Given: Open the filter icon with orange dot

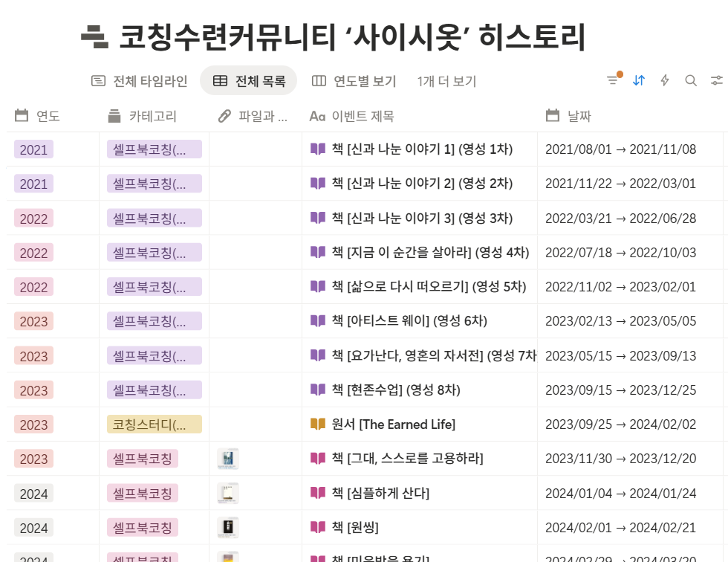Looking at the screenshot, I should [x=611, y=81].
